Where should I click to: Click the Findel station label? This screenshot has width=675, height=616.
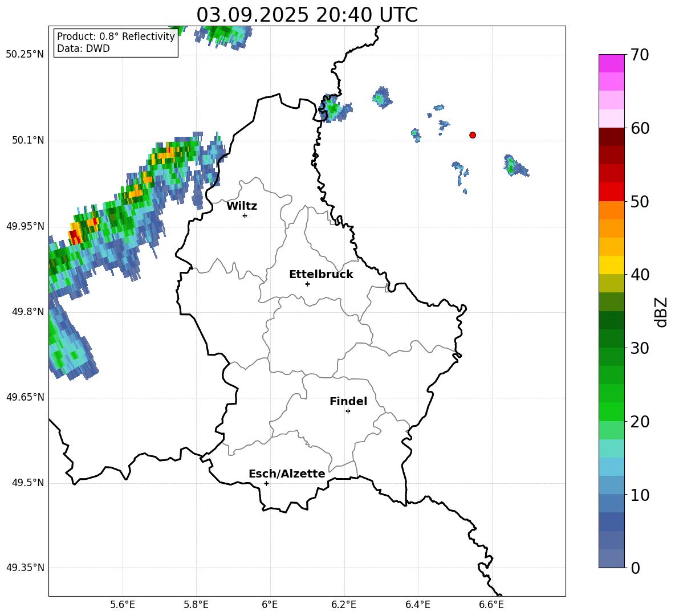(x=348, y=401)
